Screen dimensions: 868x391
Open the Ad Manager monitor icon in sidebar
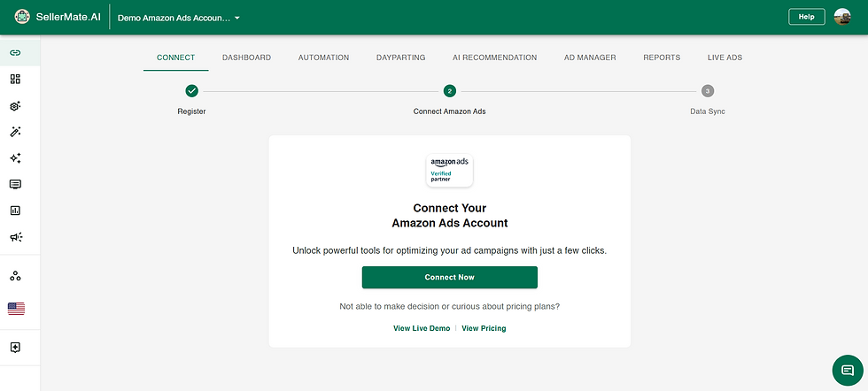16,184
